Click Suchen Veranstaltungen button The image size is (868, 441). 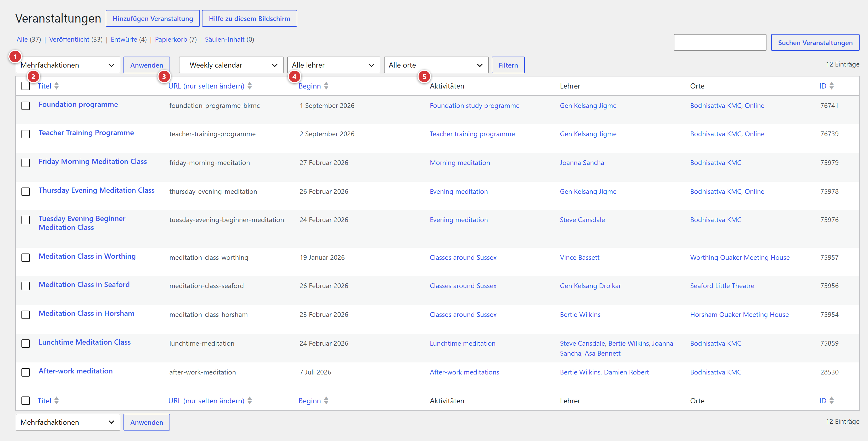pos(815,42)
